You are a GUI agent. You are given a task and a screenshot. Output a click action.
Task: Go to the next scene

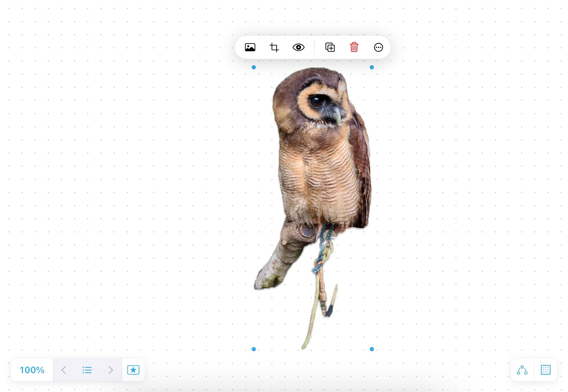tap(111, 370)
